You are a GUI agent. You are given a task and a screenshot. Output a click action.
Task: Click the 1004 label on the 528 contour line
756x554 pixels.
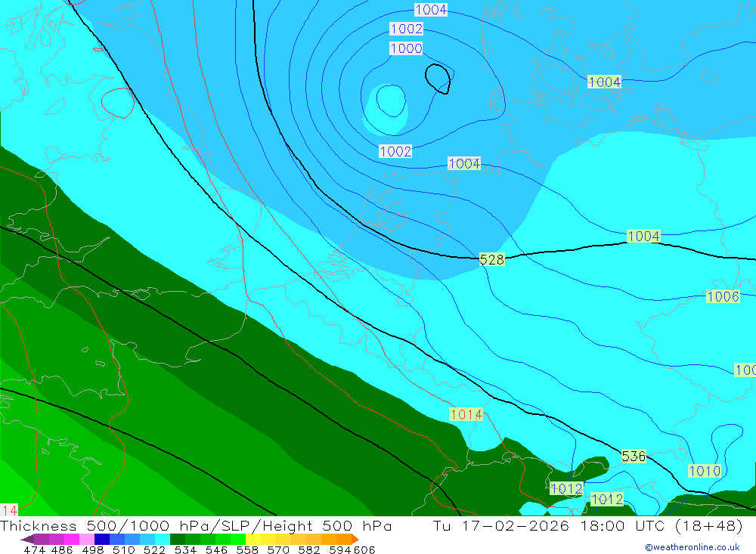pos(643,237)
